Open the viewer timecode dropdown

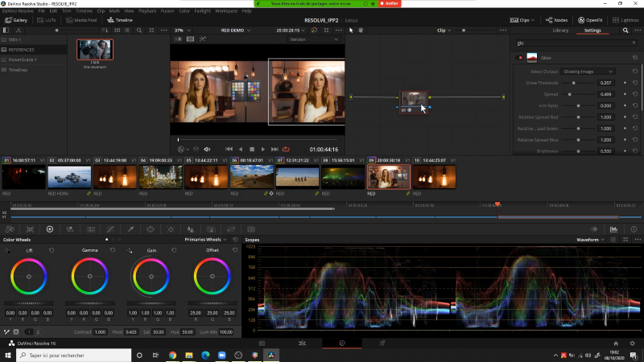291,31
